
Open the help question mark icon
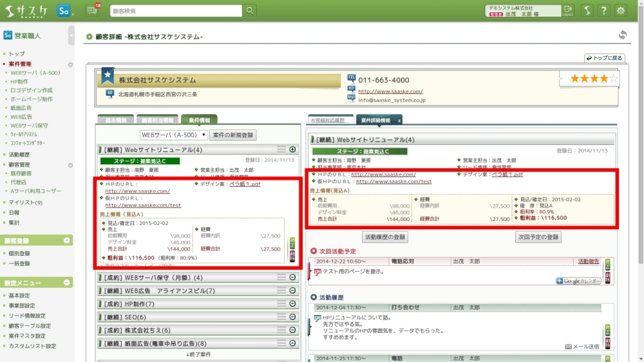pos(603,11)
